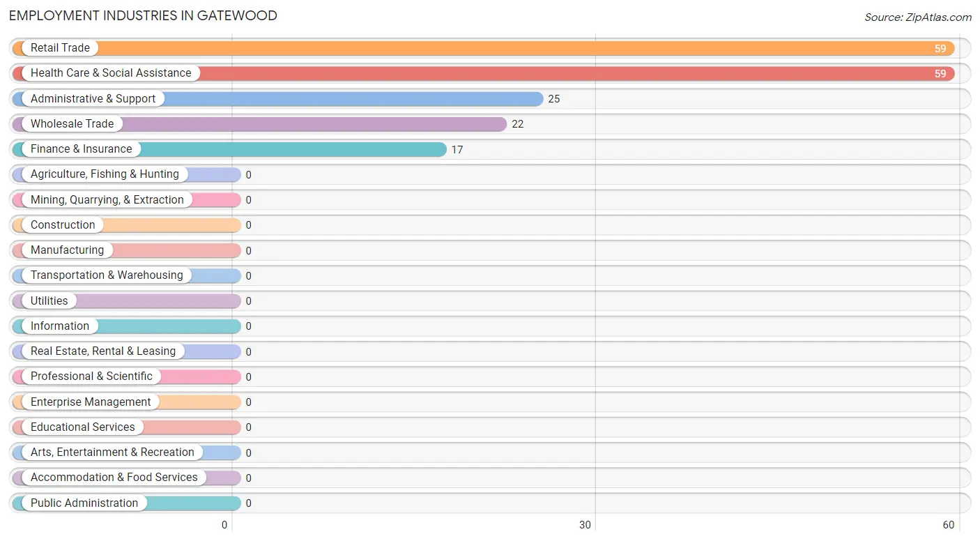Click the Retail Trade label

[x=60, y=48]
